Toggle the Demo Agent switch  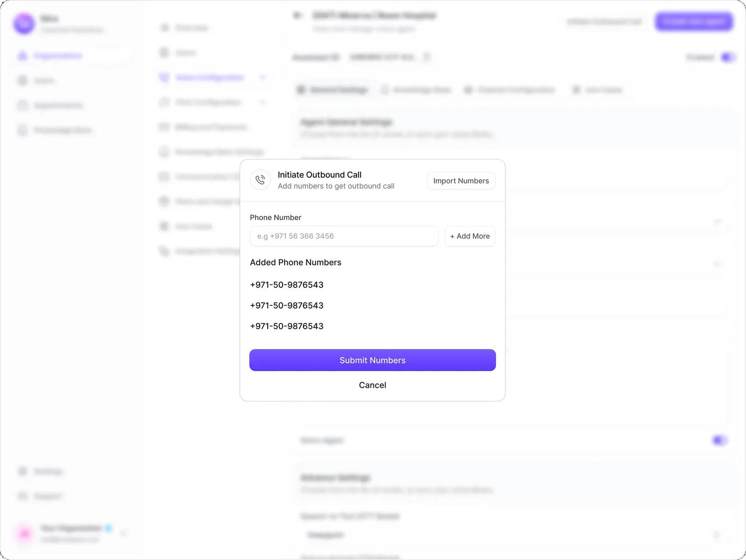(x=720, y=440)
